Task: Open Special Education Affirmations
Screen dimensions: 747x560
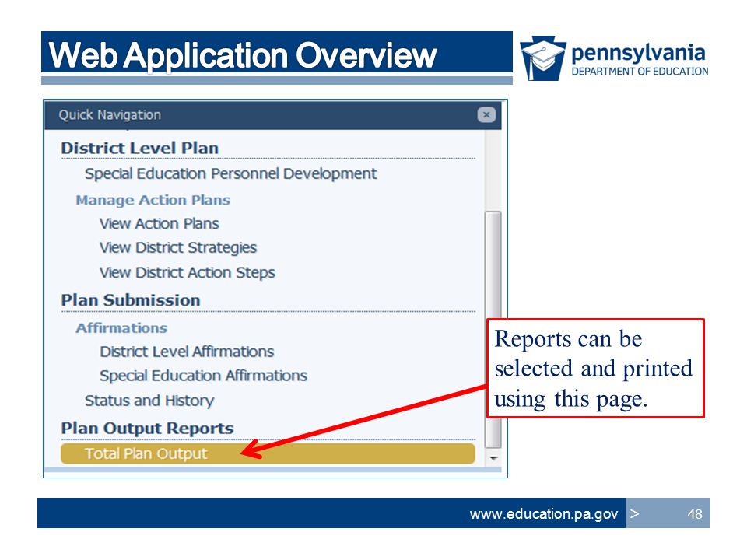Action: pyautogui.click(x=203, y=376)
